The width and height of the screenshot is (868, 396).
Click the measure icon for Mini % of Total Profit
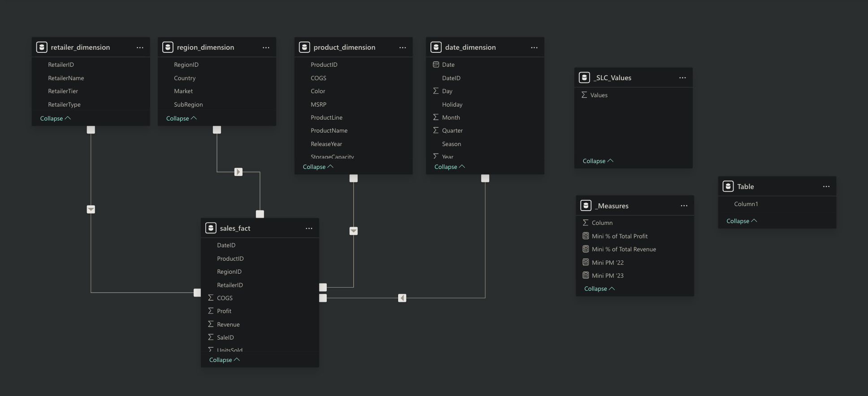[586, 236]
